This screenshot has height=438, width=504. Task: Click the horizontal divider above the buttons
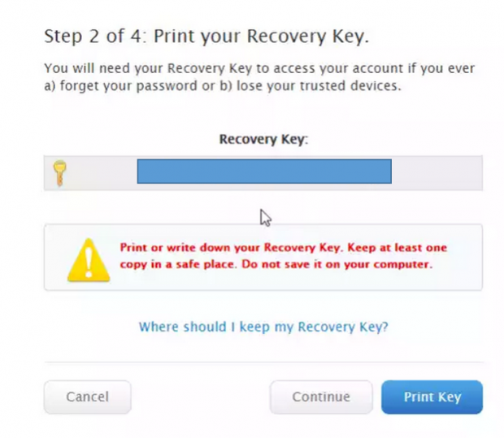click(x=263, y=362)
